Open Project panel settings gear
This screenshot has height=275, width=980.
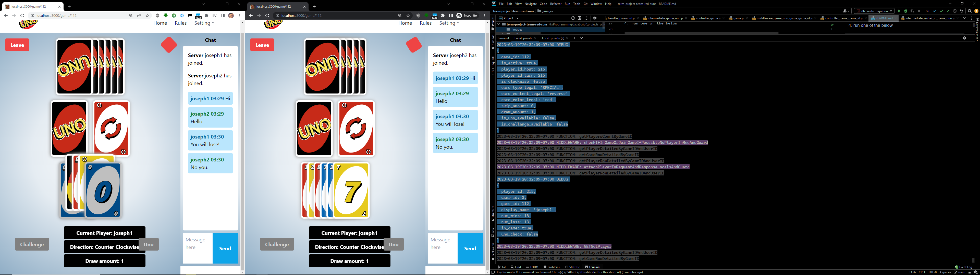(595, 18)
